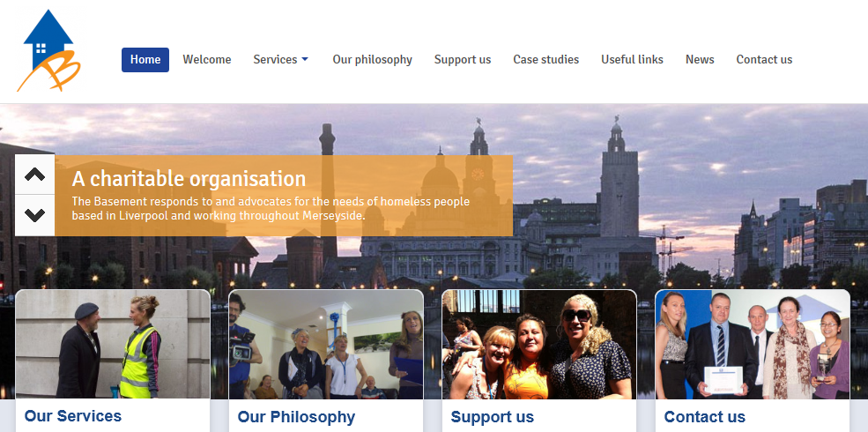Open the Welcome page
Screen dimensions: 868x432
[207, 60]
